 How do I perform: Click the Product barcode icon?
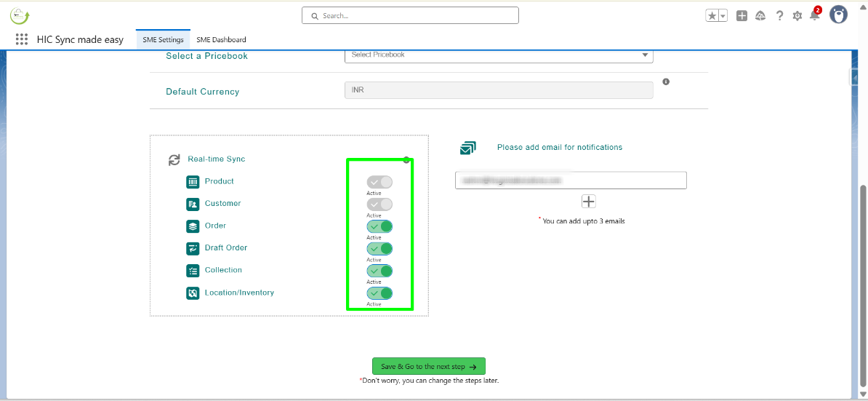(x=193, y=182)
